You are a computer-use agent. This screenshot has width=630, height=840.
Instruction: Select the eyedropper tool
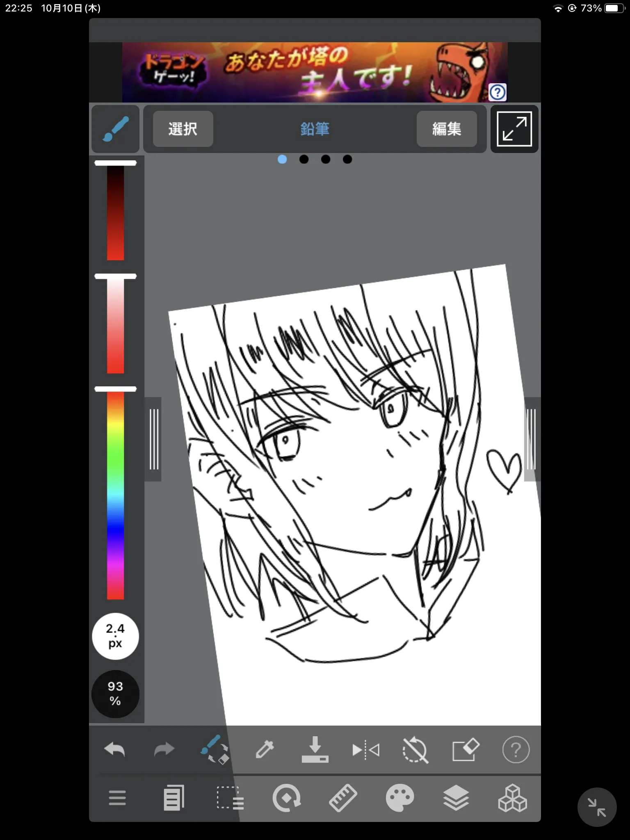[x=265, y=750]
